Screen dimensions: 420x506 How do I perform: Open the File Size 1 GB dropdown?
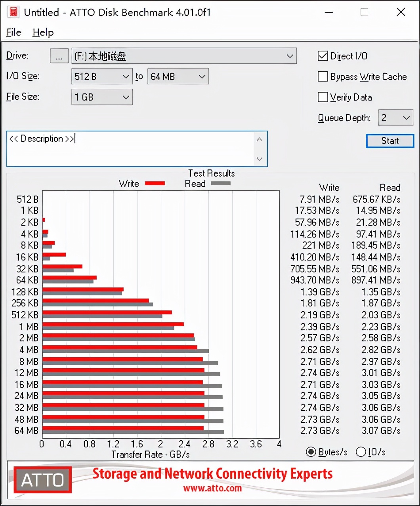(102, 97)
